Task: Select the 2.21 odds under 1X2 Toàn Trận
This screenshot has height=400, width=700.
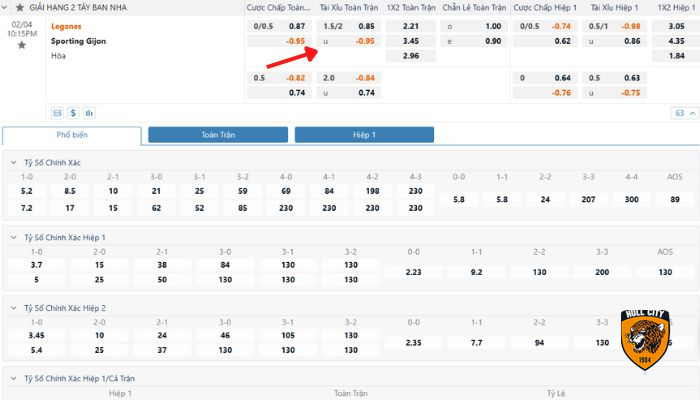Action: 410,26
